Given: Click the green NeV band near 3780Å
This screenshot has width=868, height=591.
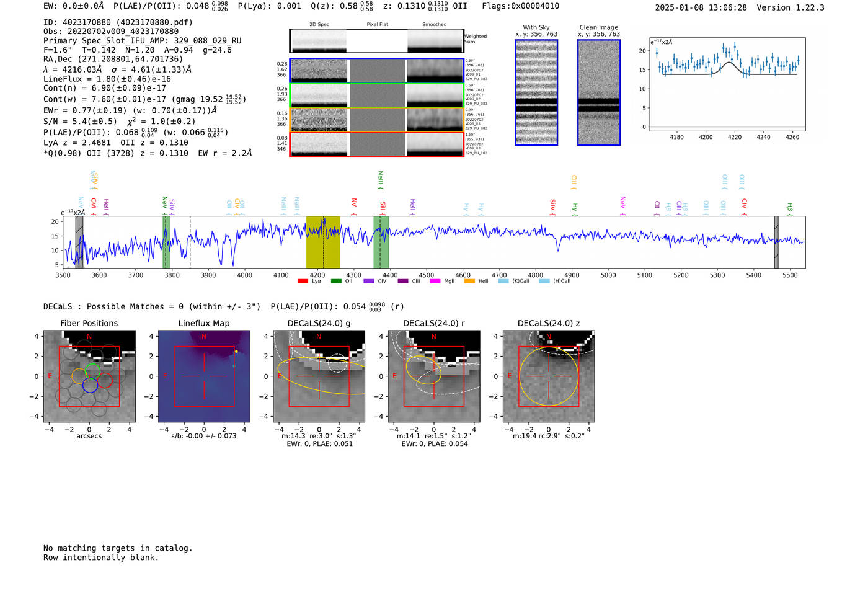Looking at the screenshot, I should pos(166,242).
